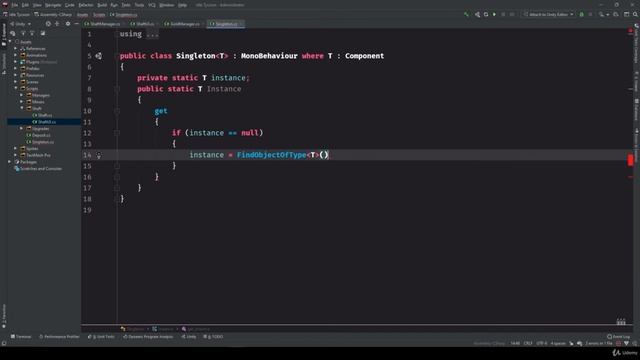Screen dimensions: 640x360
Task: Click FindObjectOfType in line 14
Action: (271, 155)
